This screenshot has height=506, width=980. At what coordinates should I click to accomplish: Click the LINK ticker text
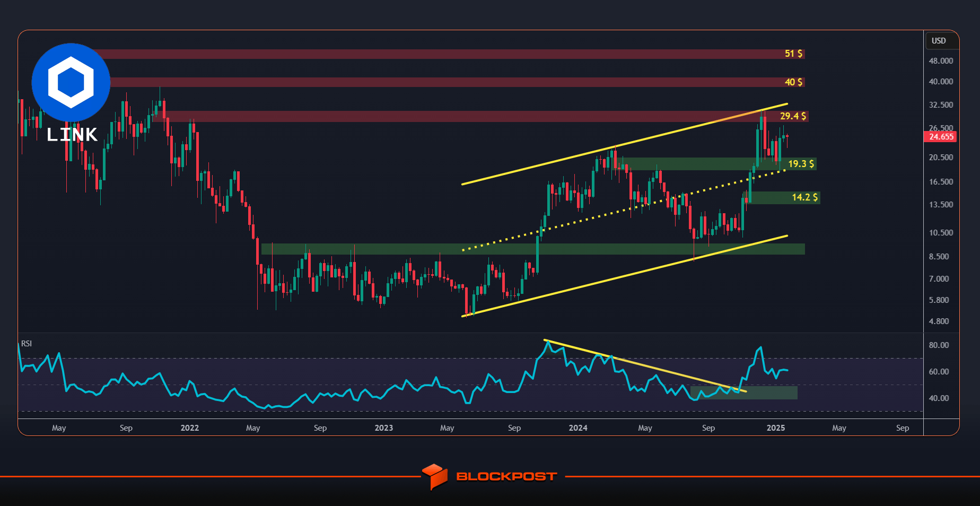coord(72,135)
